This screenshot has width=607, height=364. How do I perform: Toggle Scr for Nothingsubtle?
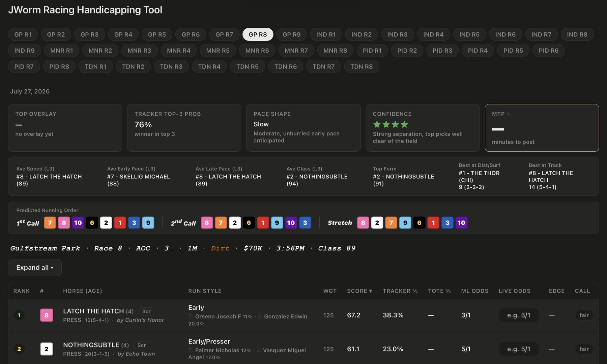142,345
